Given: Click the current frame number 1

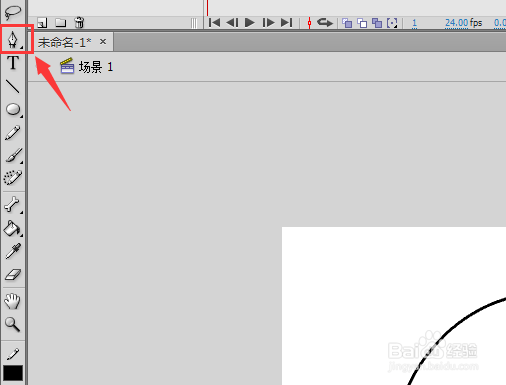Looking at the screenshot, I should [x=414, y=23].
